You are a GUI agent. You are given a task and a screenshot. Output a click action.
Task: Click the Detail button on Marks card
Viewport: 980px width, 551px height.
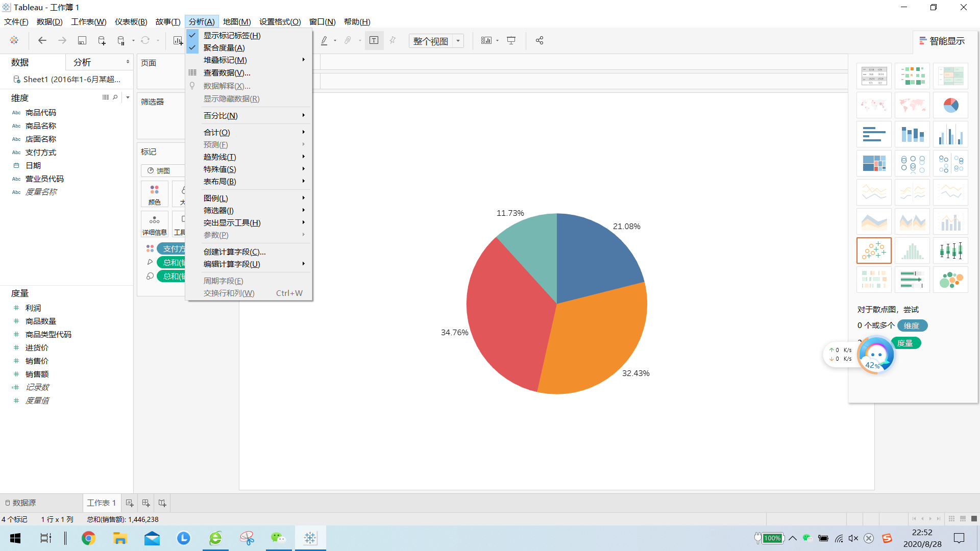click(x=155, y=225)
